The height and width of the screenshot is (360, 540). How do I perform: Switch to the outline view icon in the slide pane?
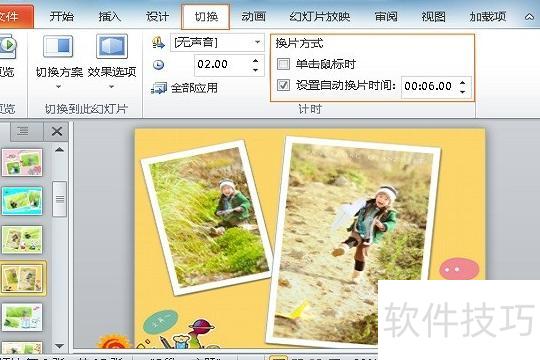click(x=23, y=131)
